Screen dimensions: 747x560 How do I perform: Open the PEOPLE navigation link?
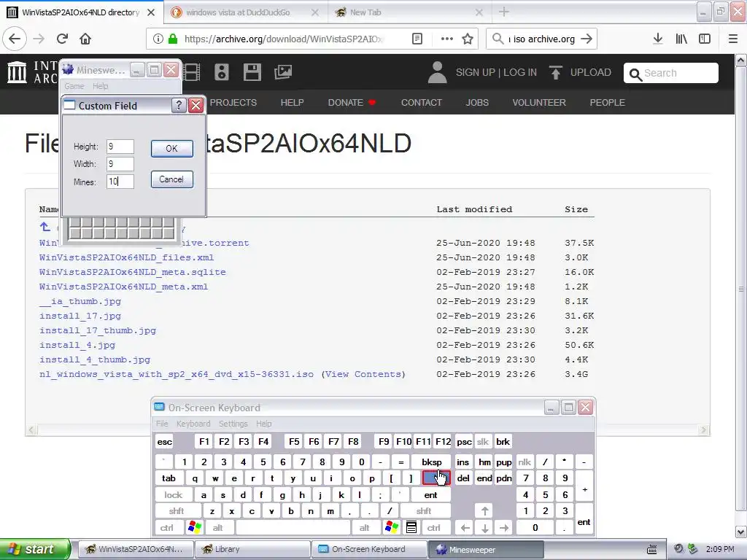tap(607, 102)
